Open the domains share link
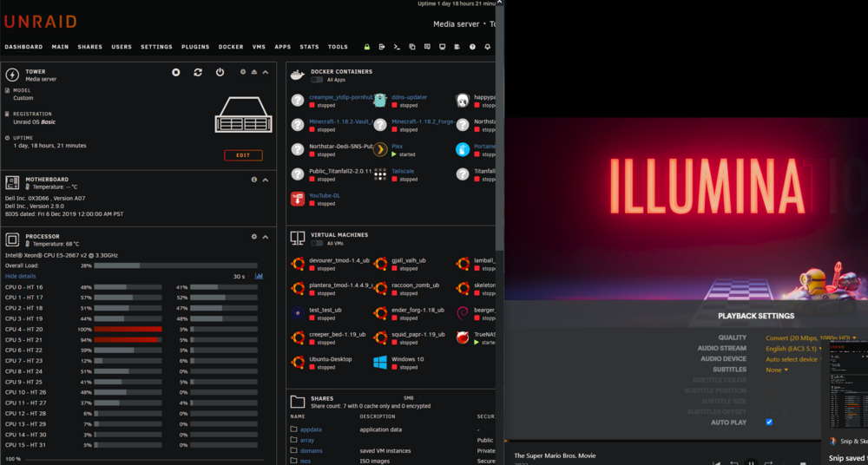 (311, 450)
